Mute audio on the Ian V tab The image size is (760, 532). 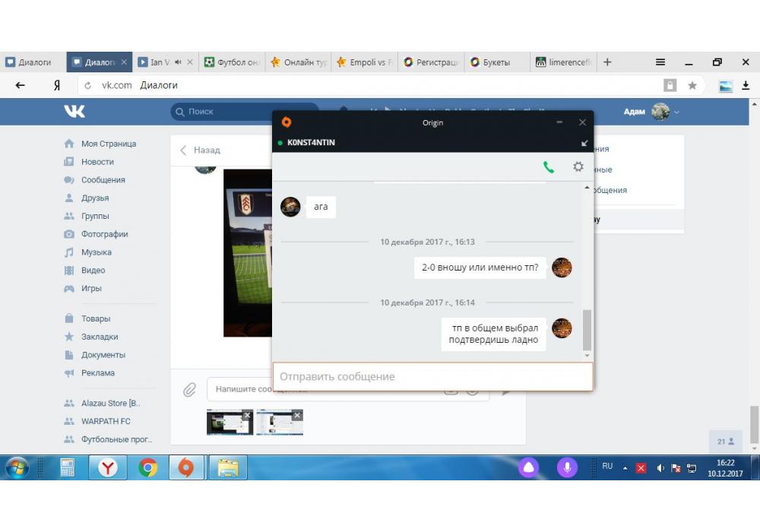[x=178, y=62]
